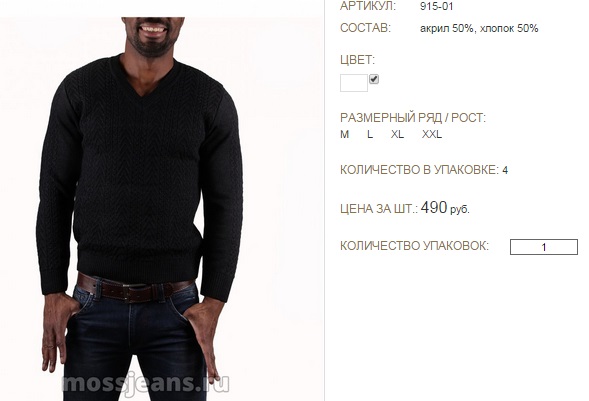Select the white color swatch

[354, 83]
